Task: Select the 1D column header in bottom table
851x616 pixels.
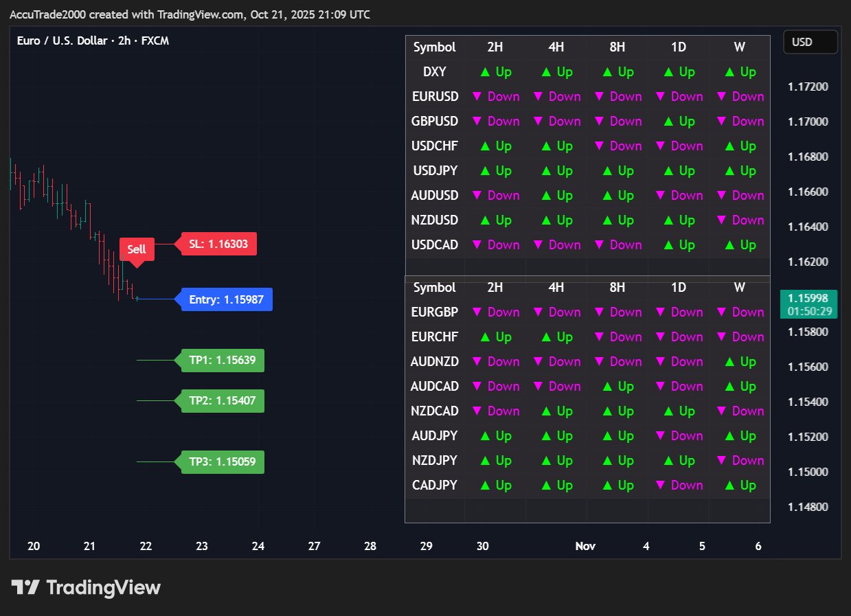Action: (x=679, y=288)
